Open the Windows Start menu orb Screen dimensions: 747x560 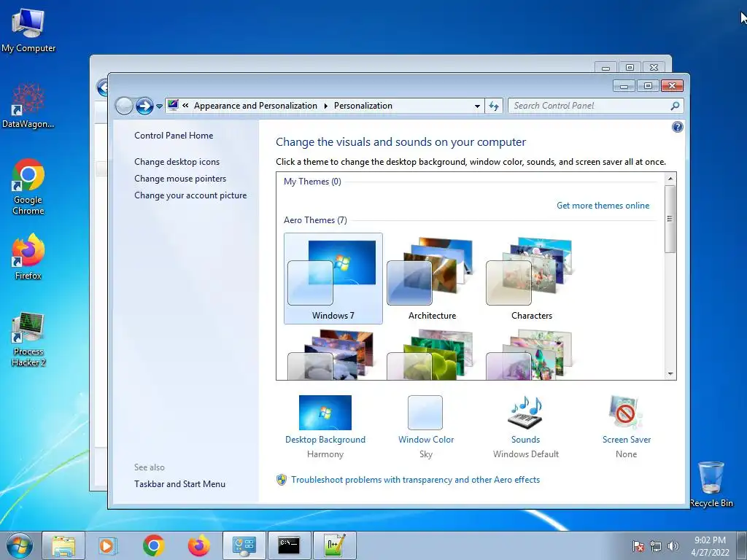[20, 545]
